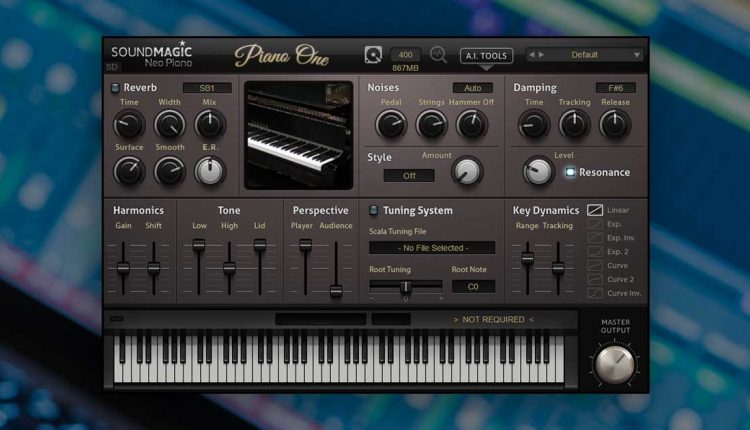
Task: Click the Tone Lid fader
Action: click(x=260, y=245)
